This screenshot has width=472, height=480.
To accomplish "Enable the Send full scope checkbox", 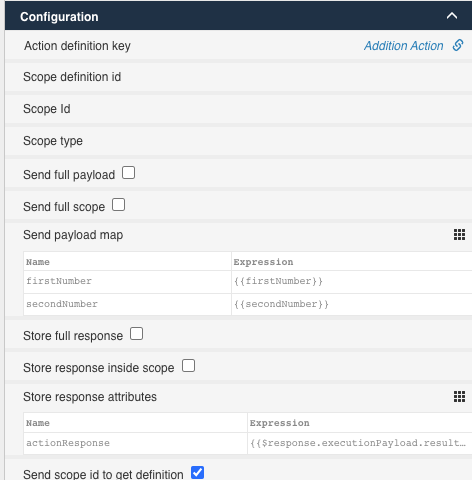I will point(118,205).
